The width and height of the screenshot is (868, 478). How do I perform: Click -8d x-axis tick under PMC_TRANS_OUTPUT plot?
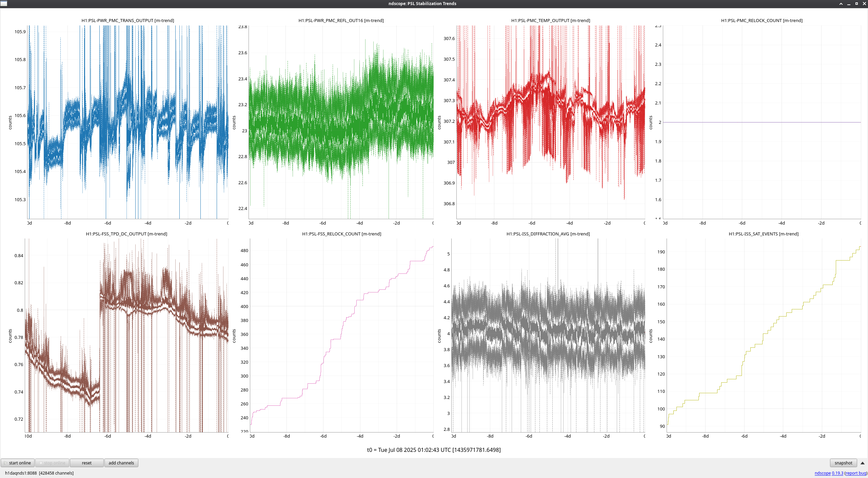tap(67, 223)
